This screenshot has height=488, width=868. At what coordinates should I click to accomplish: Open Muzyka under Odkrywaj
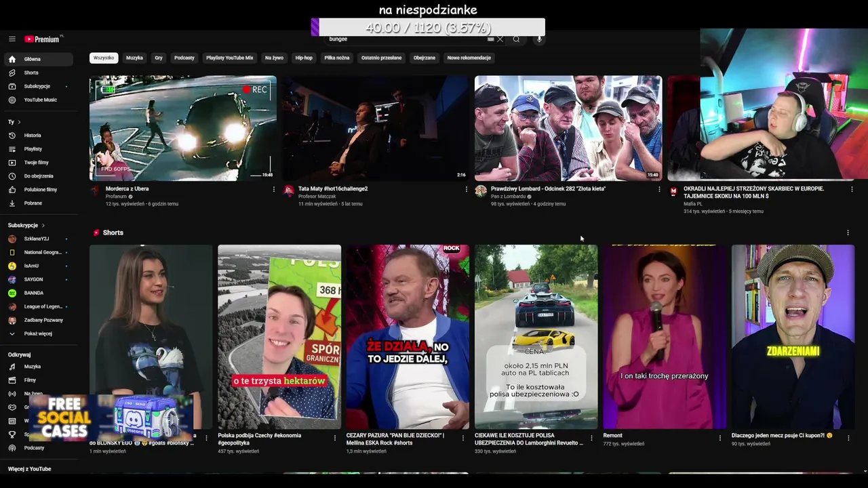click(x=38, y=367)
